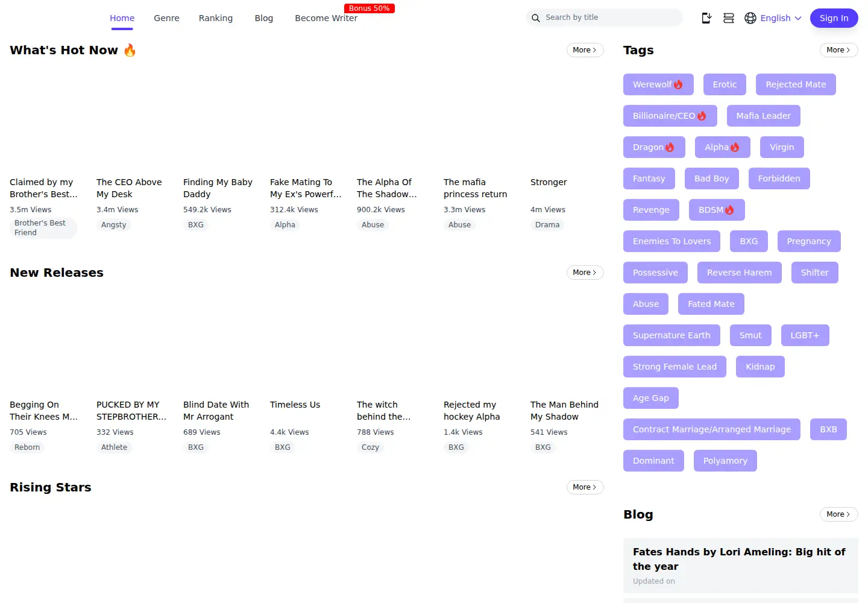Choose the Billionaire/CEO tag
This screenshot has width=868, height=603.
670,116
